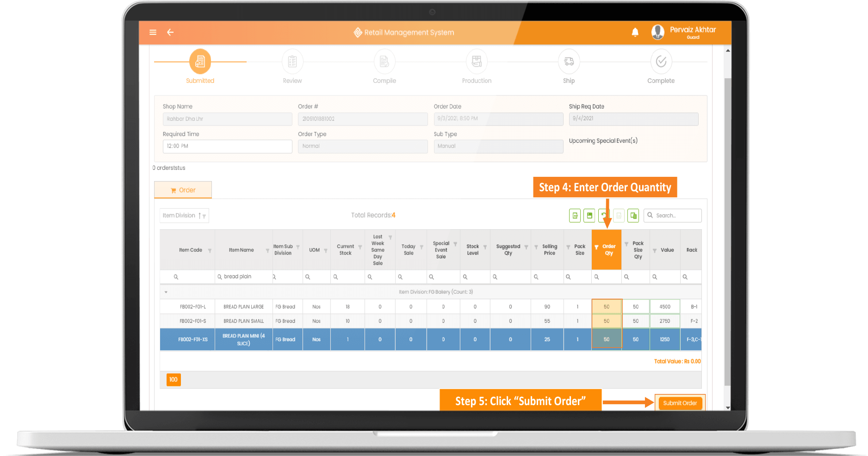Click the Compile stage label
868x456 pixels.
point(384,81)
